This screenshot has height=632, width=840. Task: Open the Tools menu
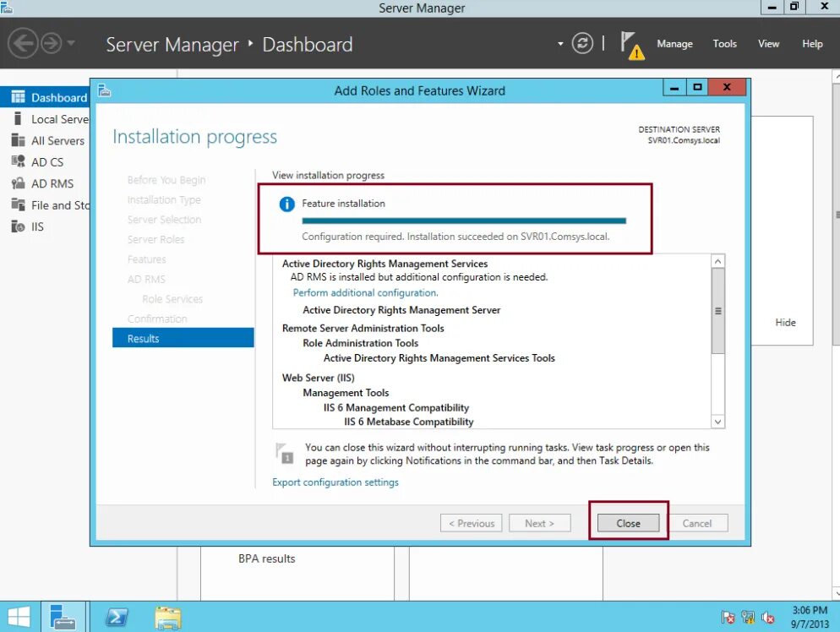click(x=724, y=44)
